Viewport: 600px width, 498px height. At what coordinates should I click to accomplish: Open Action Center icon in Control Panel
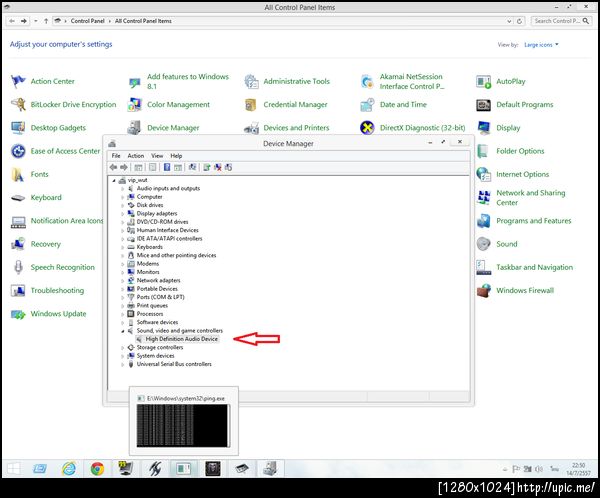pos(18,81)
